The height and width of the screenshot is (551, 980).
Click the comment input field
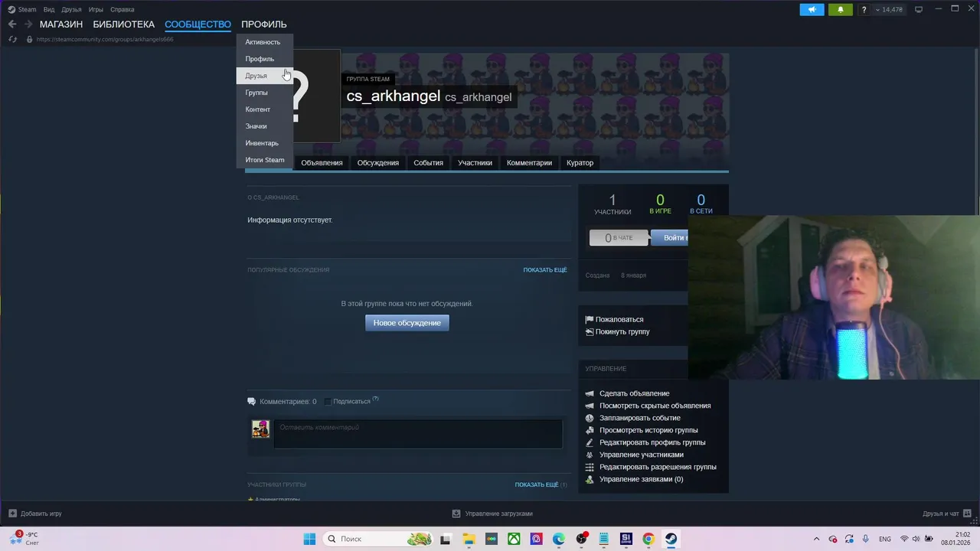tap(418, 434)
